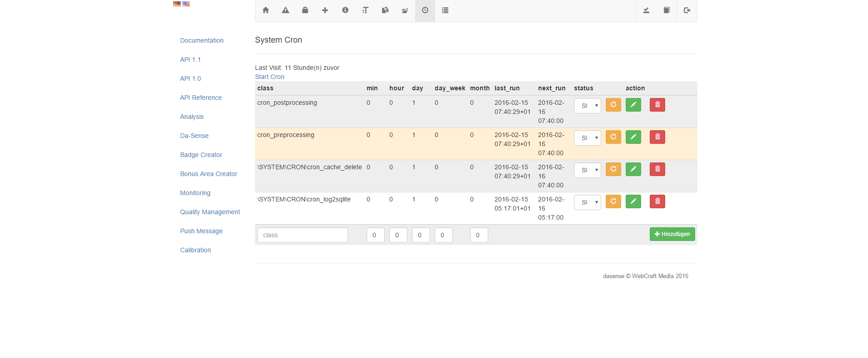Open API Reference in the sidebar
Screen dimensions: 868x358
click(201, 98)
